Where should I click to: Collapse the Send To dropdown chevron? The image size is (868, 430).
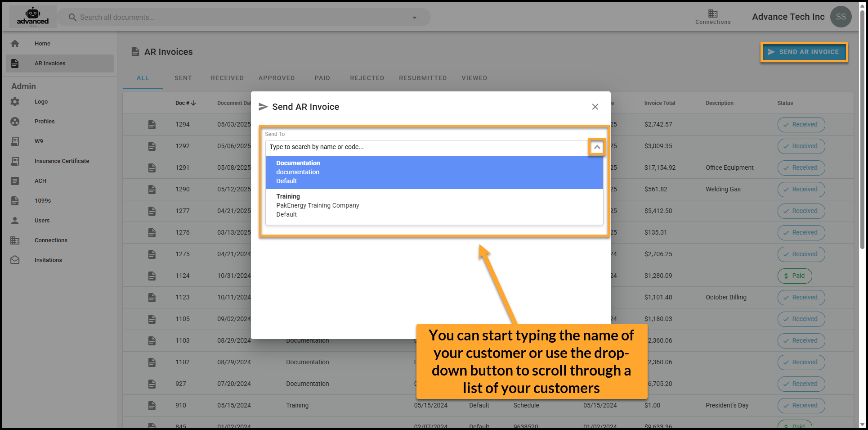pyautogui.click(x=597, y=147)
